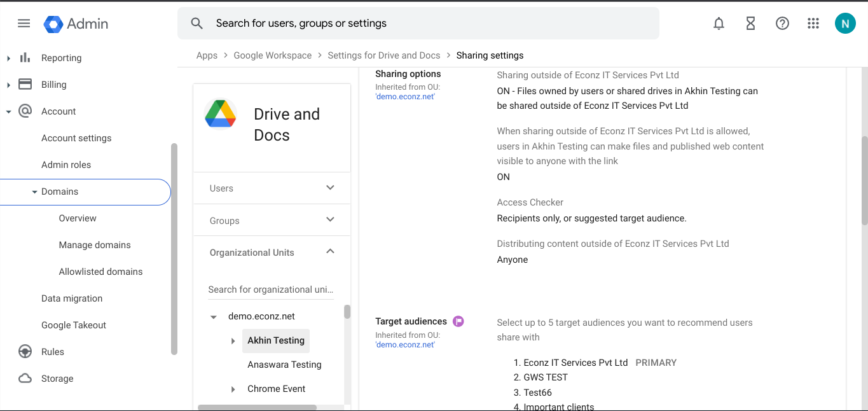Screen dimensions: 868x411
Task: Click the Econz IT Services Pvt Ltd audience entry
Action: pyautogui.click(x=575, y=363)
